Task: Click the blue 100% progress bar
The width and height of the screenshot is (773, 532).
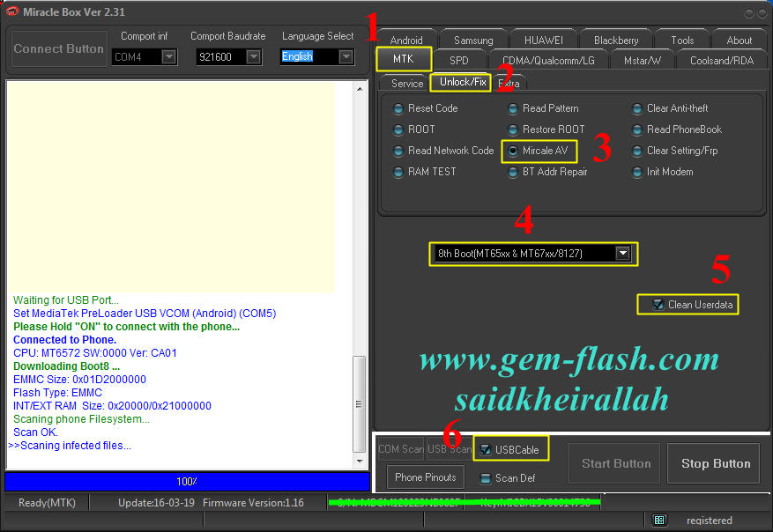Action: (x=187, y=481)
